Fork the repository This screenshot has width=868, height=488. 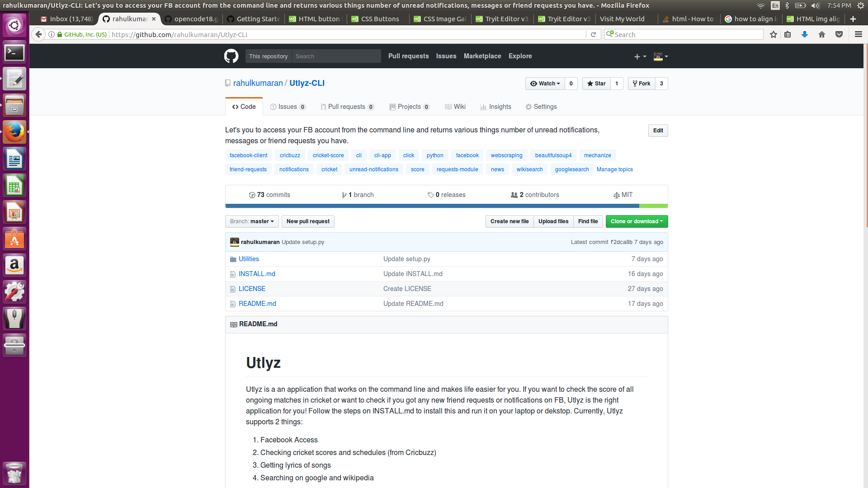pos(642,84)
